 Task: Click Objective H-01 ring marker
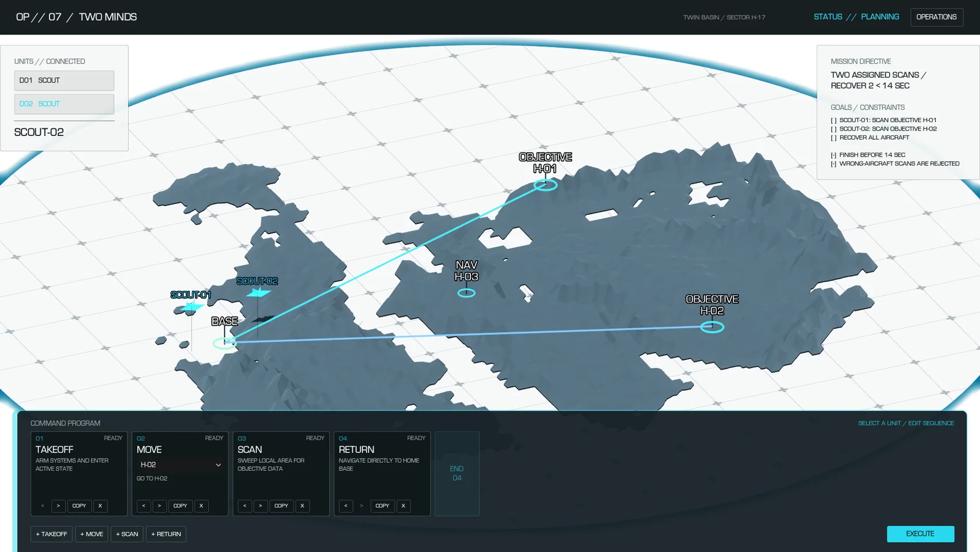(545, 185)
